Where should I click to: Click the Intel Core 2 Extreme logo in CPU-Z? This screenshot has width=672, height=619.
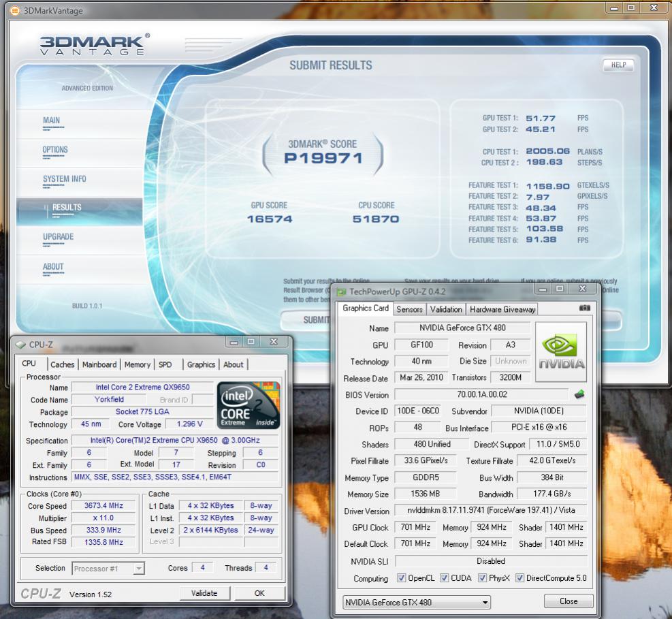249,405
